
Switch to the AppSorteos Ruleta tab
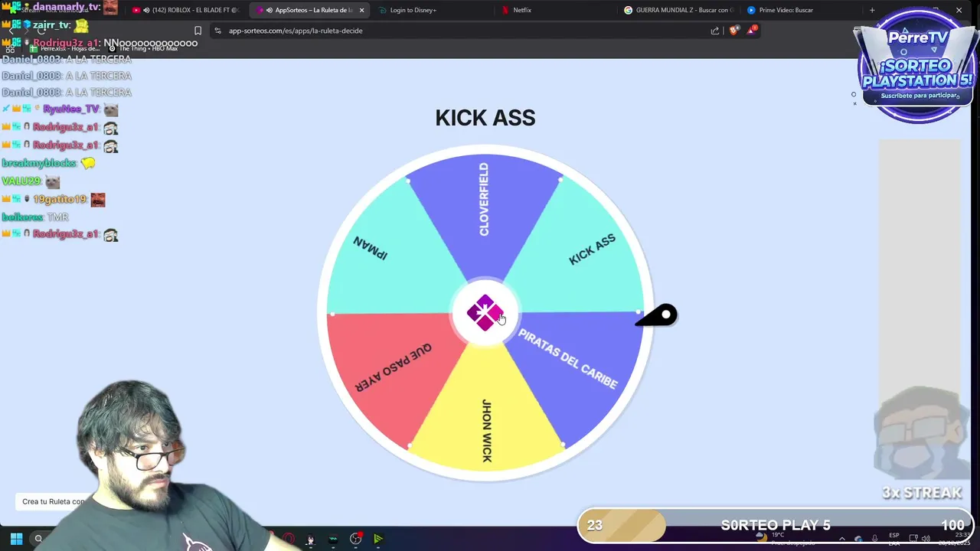pyautogui.click(x=309, y=10)
